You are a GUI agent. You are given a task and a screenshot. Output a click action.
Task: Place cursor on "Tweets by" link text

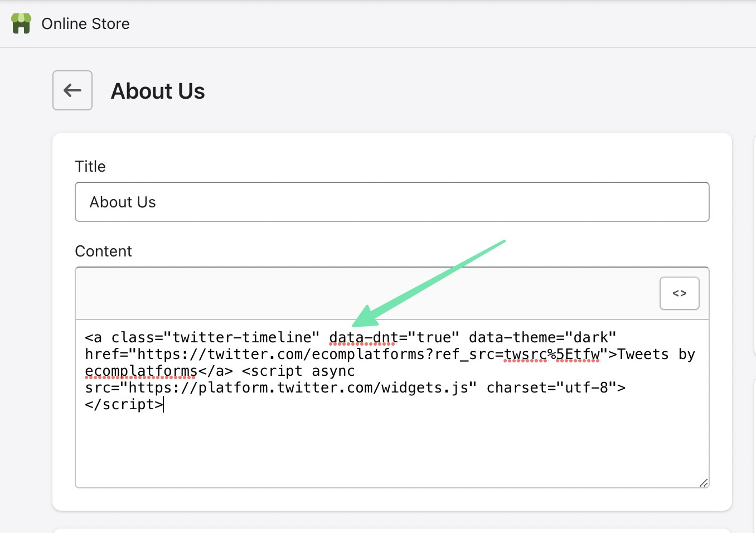coord(656,355)
